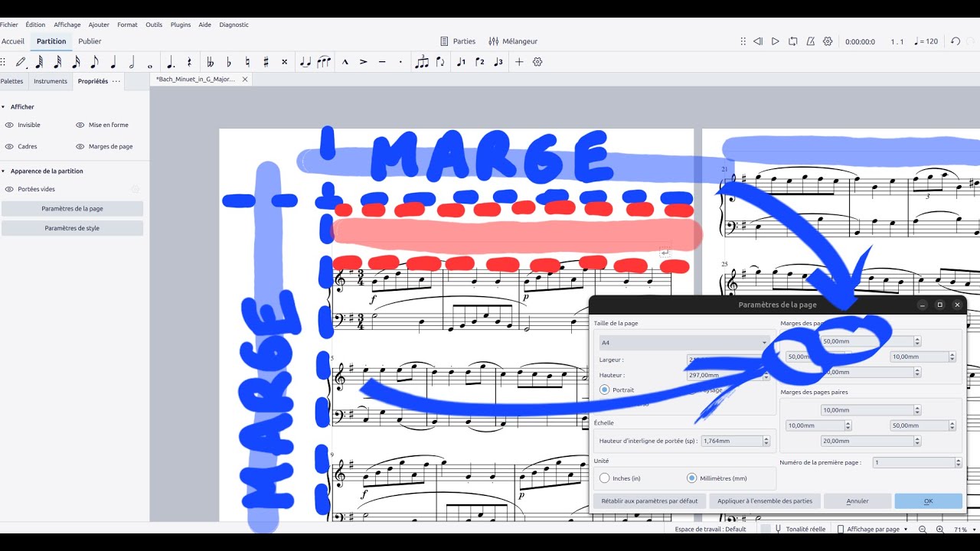Click the Paramètres de style button
This screenshot has width=980, height=551.
[x=72, y=228]
